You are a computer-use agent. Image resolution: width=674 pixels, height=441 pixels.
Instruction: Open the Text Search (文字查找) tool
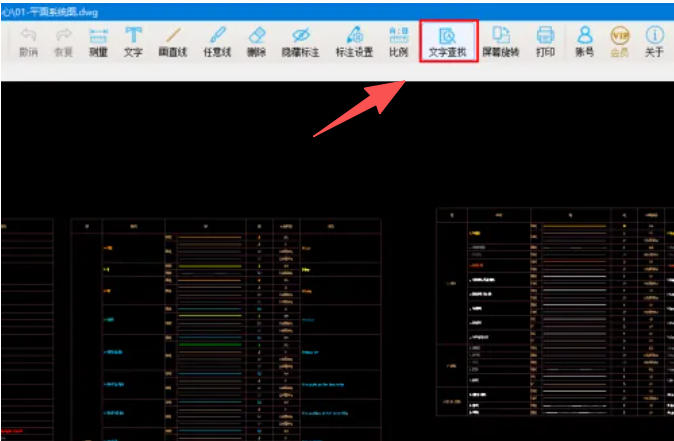(448, 41)
